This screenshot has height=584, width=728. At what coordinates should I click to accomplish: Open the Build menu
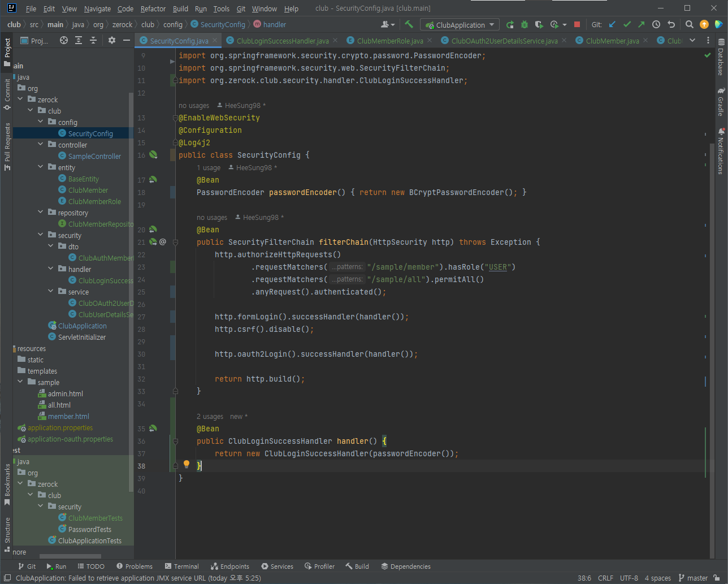coord(180,8)
